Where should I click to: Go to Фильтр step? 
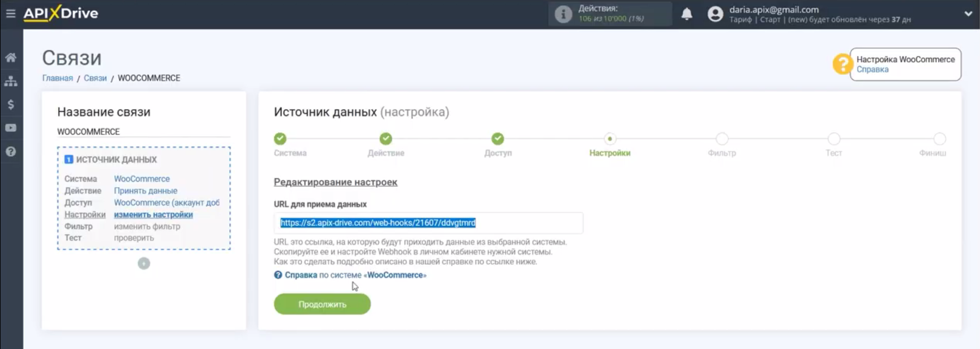722,139
